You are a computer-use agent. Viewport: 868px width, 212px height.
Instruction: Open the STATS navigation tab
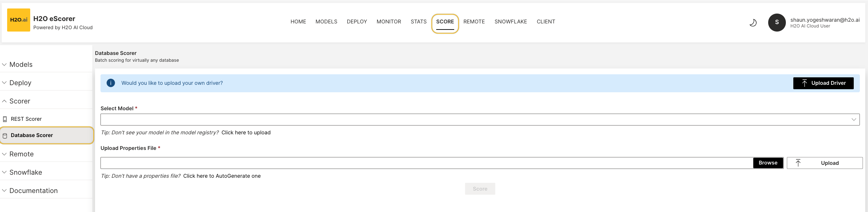pos(418,22)
